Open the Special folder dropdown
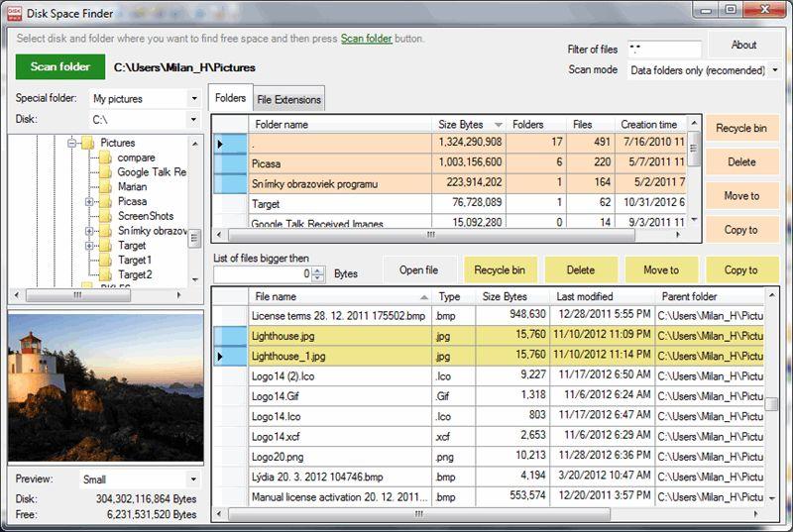 pos(194,98)
